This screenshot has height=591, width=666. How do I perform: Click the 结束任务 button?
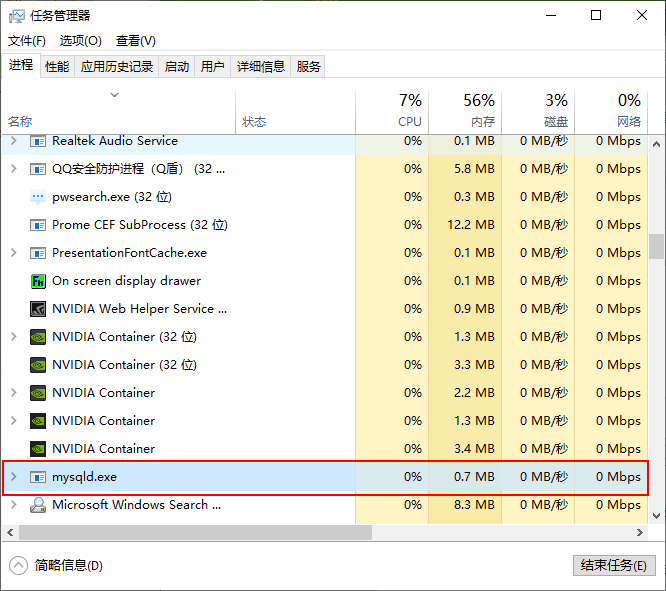click(x=614, y=565)
